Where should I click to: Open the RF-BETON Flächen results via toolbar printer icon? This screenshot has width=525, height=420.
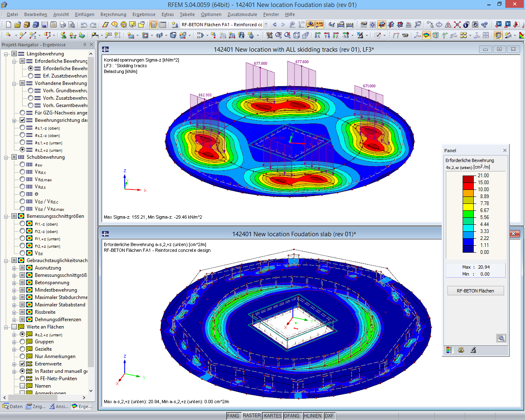pos(64,25)
